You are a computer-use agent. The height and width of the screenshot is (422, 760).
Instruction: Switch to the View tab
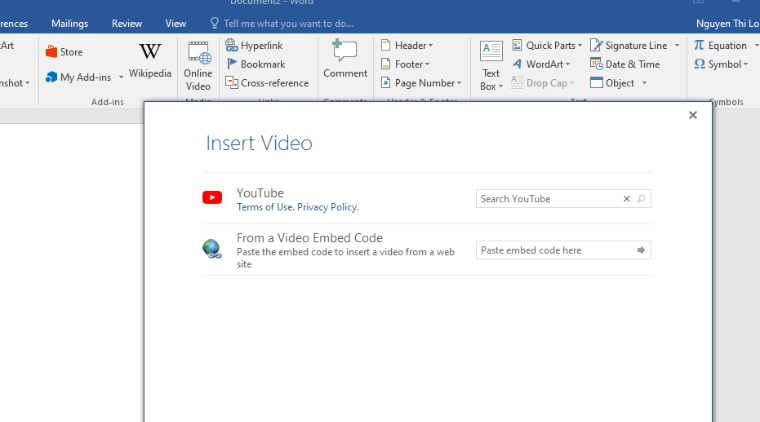coord(175,23)
